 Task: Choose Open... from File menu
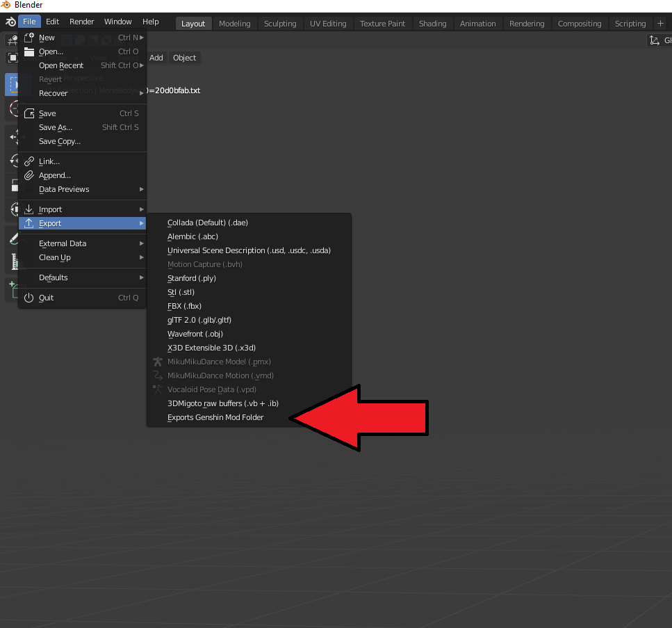(82, 51)
